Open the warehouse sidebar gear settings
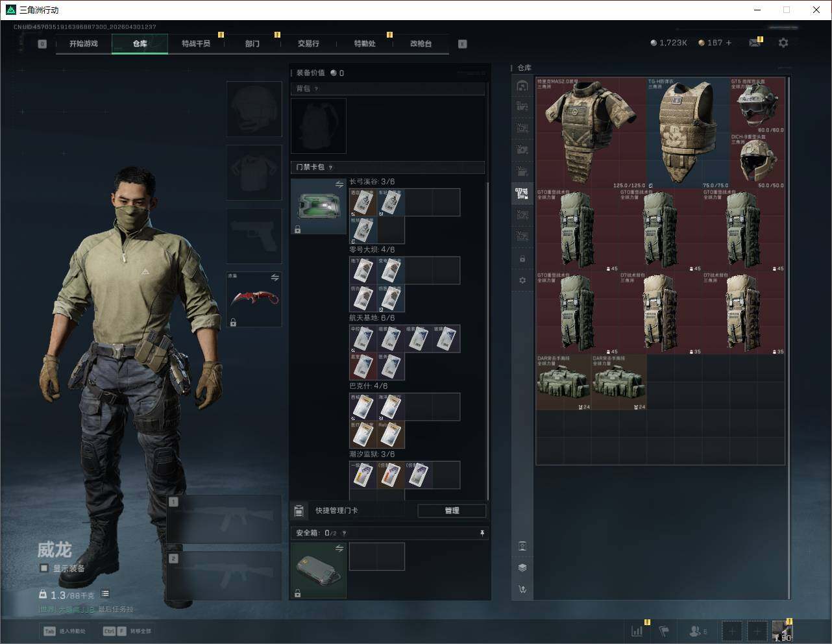 click(522, 280)
